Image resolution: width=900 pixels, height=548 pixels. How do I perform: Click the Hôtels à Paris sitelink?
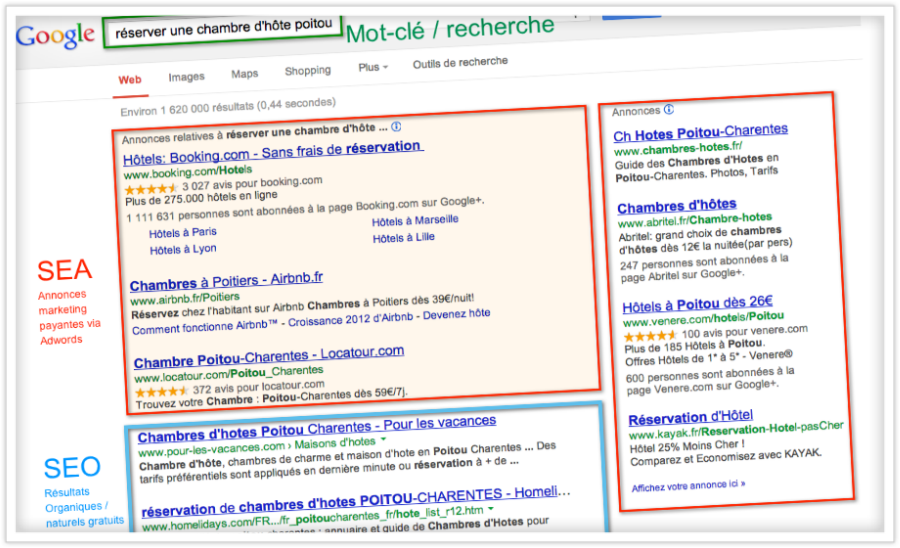pos(183,232)
